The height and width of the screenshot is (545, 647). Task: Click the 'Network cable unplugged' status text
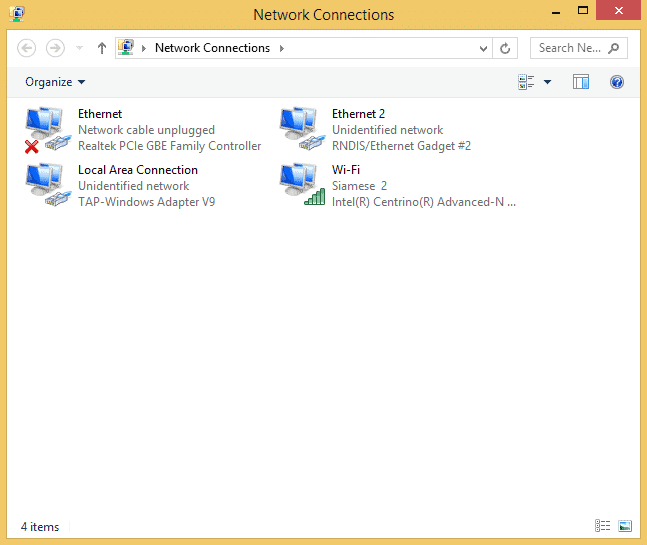146,130
